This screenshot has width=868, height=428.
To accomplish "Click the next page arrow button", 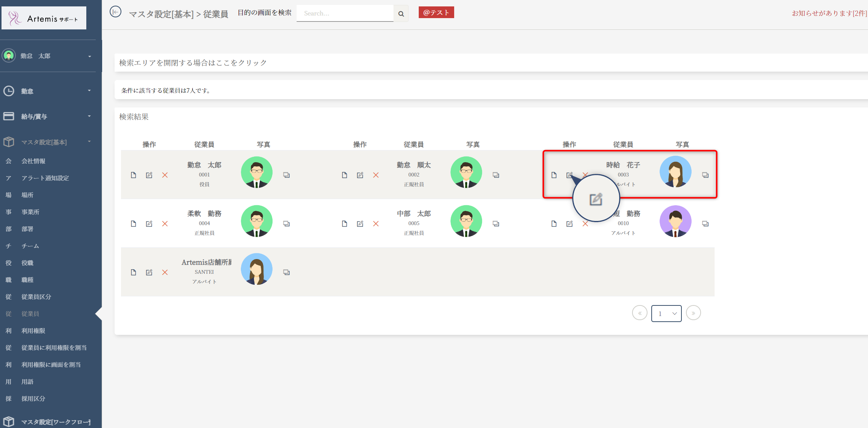I will (x=693, y=313).
